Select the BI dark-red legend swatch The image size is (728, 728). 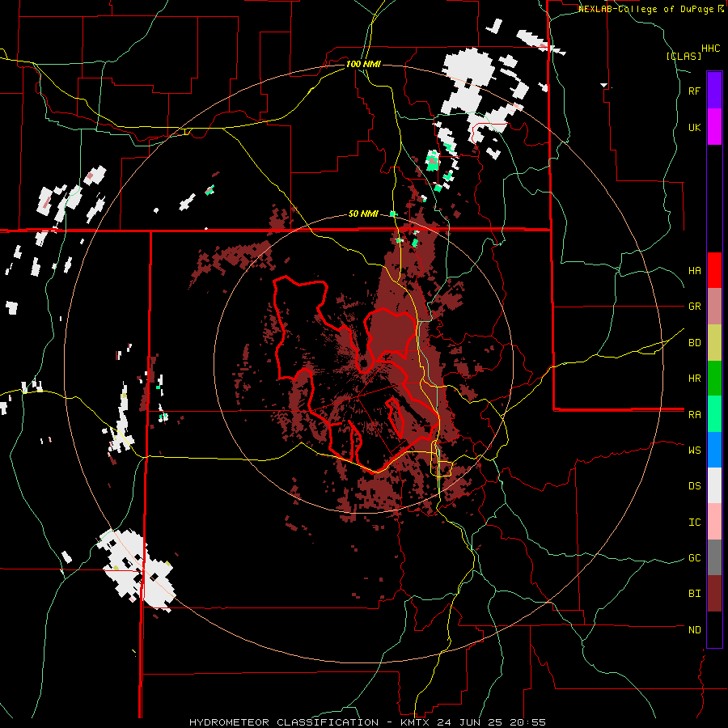point(714,594)
